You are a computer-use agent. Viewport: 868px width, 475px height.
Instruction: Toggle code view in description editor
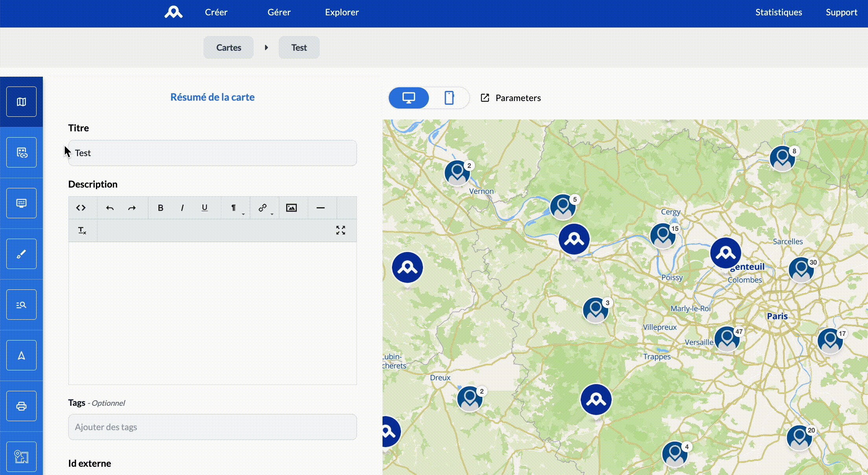(x=81, y=208)
